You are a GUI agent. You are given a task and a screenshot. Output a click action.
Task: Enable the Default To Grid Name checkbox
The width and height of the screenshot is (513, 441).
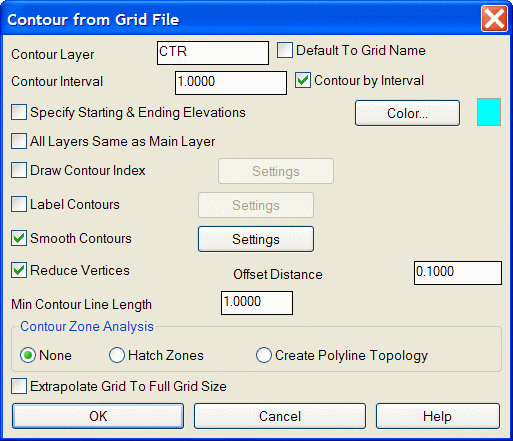285,50
